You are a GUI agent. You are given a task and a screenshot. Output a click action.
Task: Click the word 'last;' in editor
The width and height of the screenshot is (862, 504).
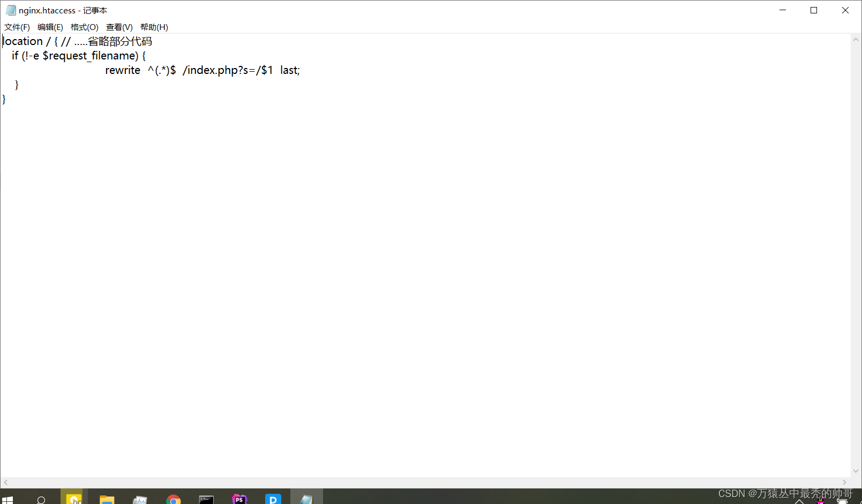[x=290, y=70]
